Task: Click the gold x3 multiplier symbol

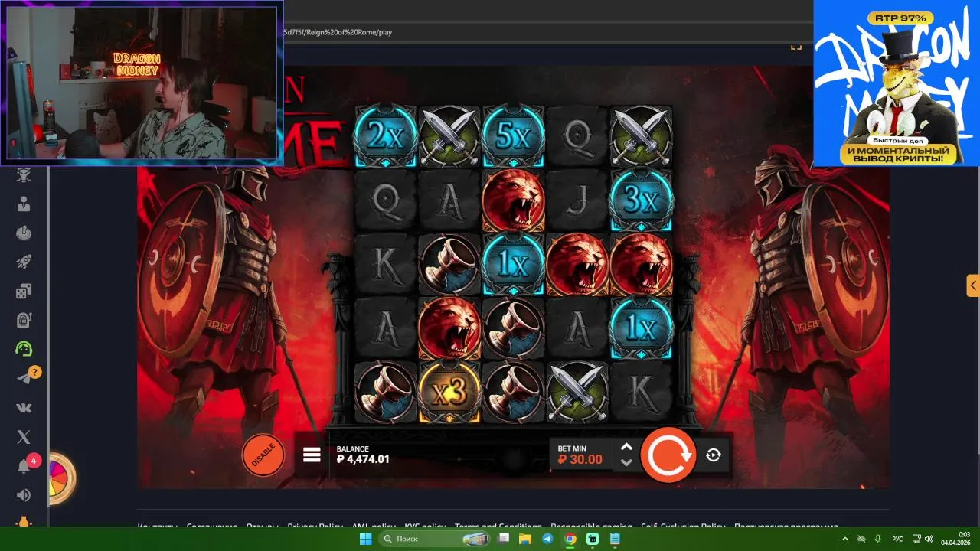Action: click(449, 392)
